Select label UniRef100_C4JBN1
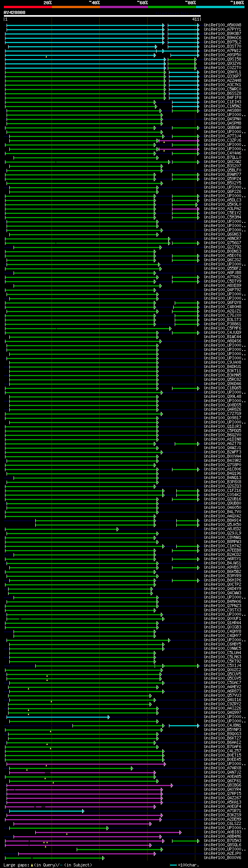 [222, 725]
